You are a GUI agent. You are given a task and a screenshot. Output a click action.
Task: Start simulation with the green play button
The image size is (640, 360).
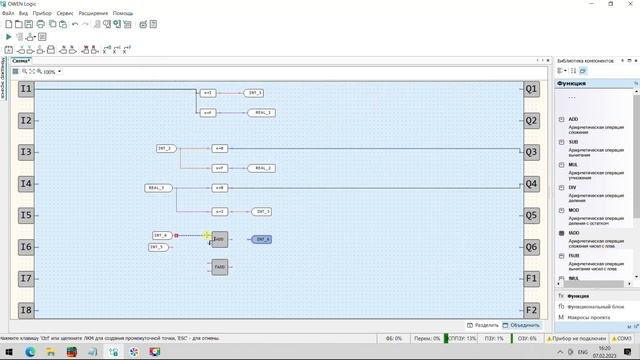(x=9, y=37)
